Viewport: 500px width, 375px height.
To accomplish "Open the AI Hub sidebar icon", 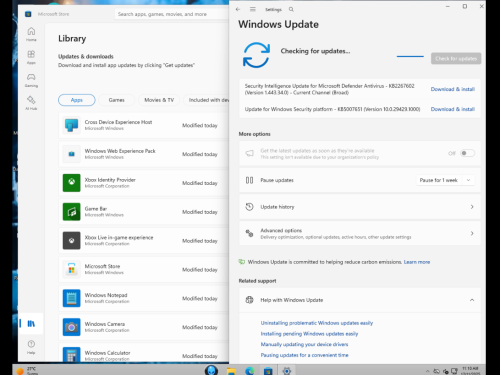I will coord(31,103).
